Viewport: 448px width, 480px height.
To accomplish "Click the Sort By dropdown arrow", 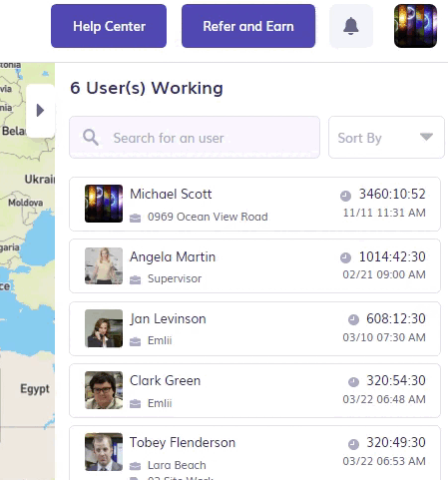I will 426,137.
